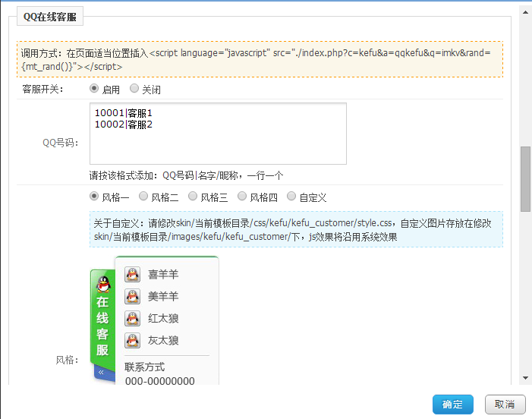Click inside the QQ号码 text area
The width and height of the screenshot is (532, 419).
(218, 134)
